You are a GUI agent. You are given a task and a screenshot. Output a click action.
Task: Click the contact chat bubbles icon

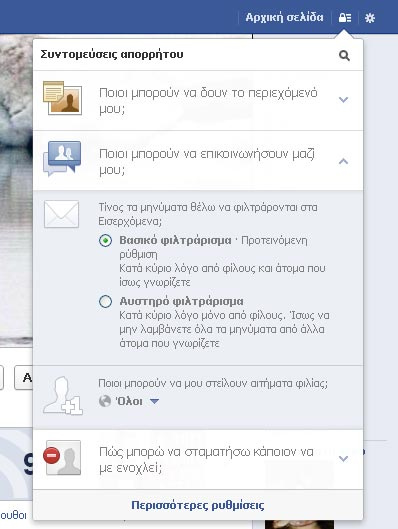click(x=62, y=158)
